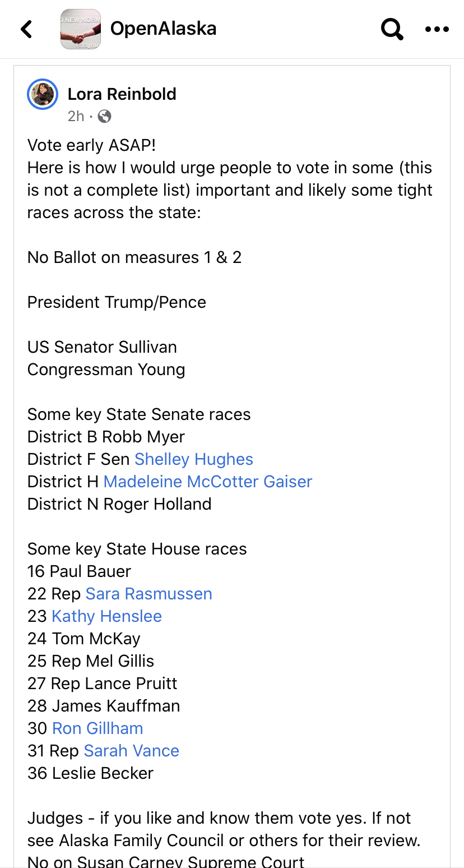Image resolution: width=464 pixels, height=868 pixels.
Task: Open Shelley Hughes tagged profile
Action: click(x=194, y=459)
